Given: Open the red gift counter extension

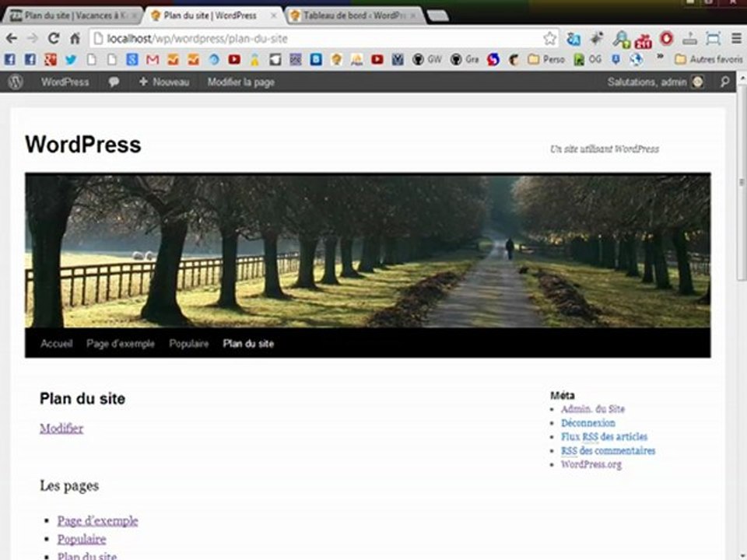Looking at the screenshot, I should coord(644,40).
